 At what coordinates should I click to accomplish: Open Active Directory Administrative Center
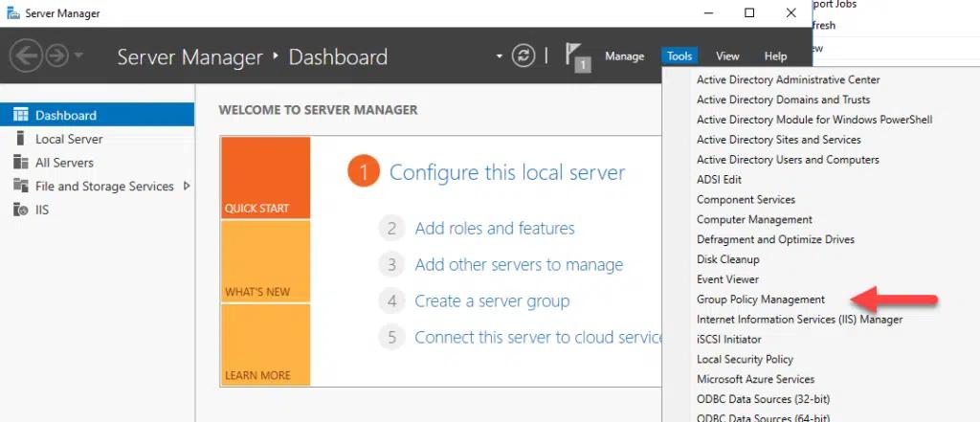click(x=789, y=80)
